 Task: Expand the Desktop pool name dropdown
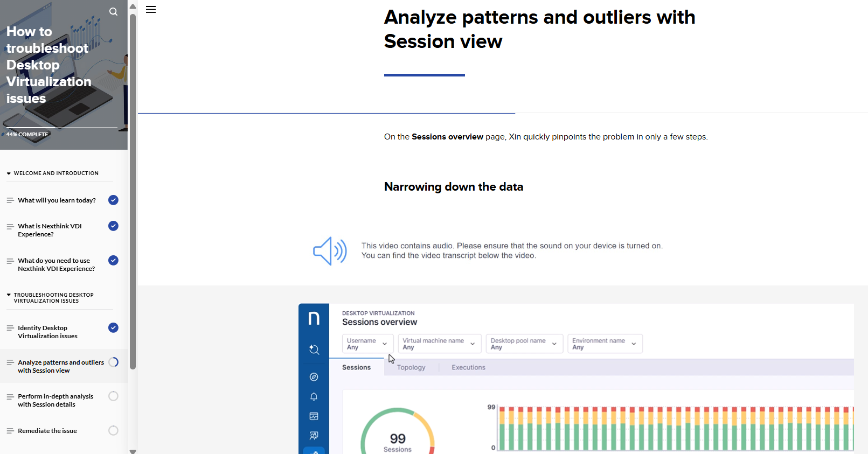point(524,344)
